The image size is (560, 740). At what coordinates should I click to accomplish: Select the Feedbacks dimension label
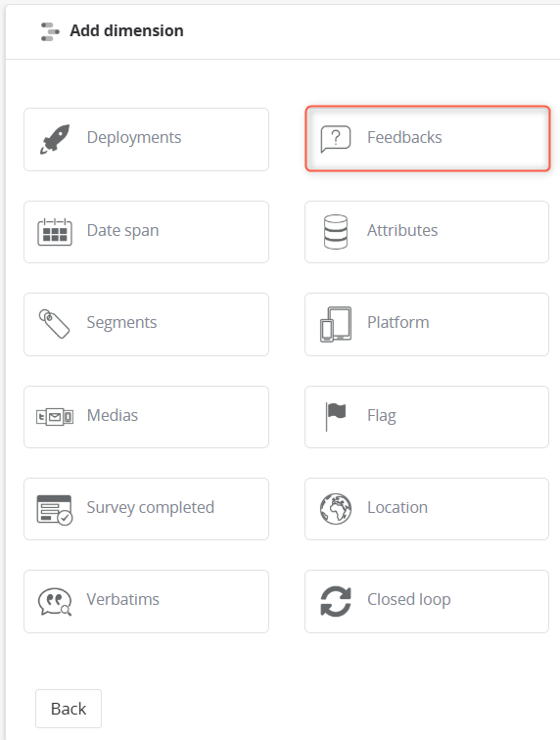tap(404, 137)
